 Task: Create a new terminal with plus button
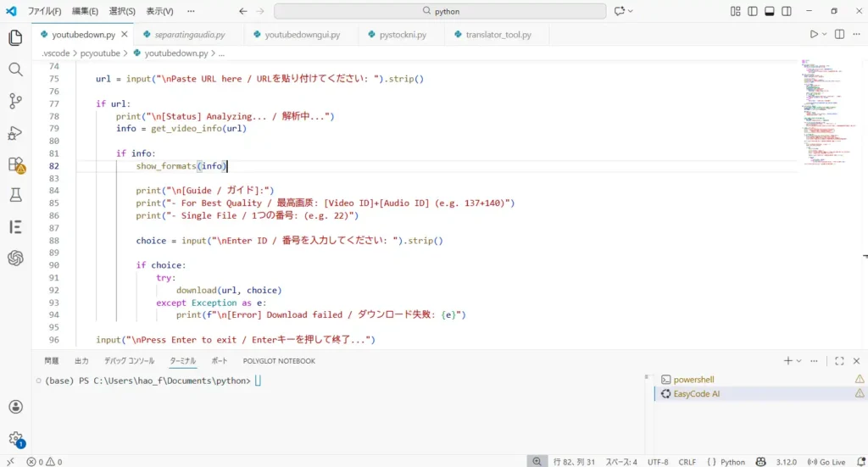pyautogui.click(x=787, y=361)
